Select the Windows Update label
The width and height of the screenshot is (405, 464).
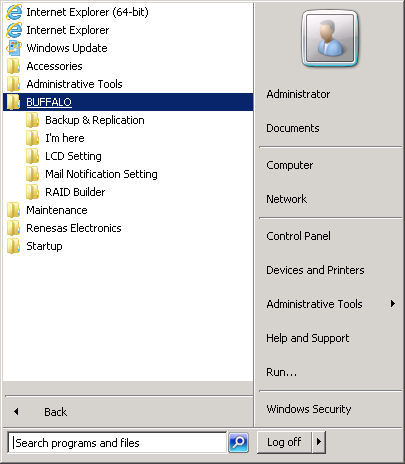coord(67,48)
